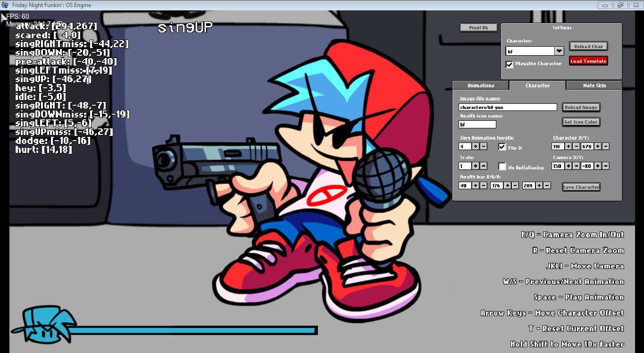Open the Note Skin tab
The height and width of the screenshot is (353, 644).
click(594, 85)
